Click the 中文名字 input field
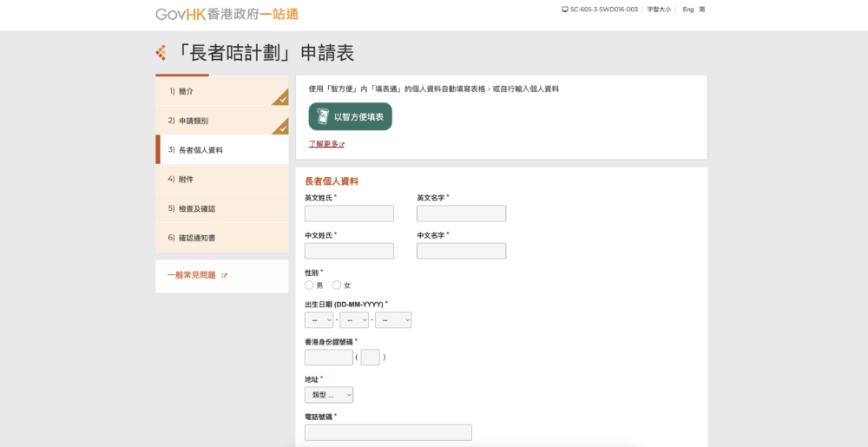Viewport: 868px width, 447px height. click(x=461, y=251)
